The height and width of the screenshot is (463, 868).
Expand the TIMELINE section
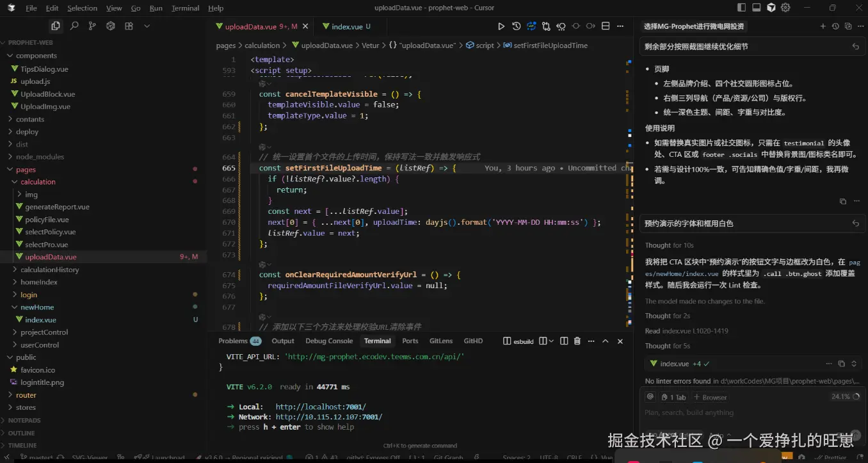[22, 445]
